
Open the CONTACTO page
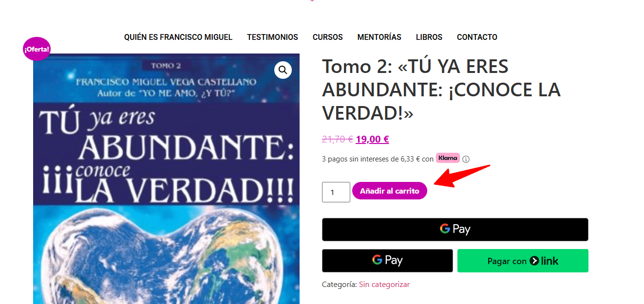point(477,37)
